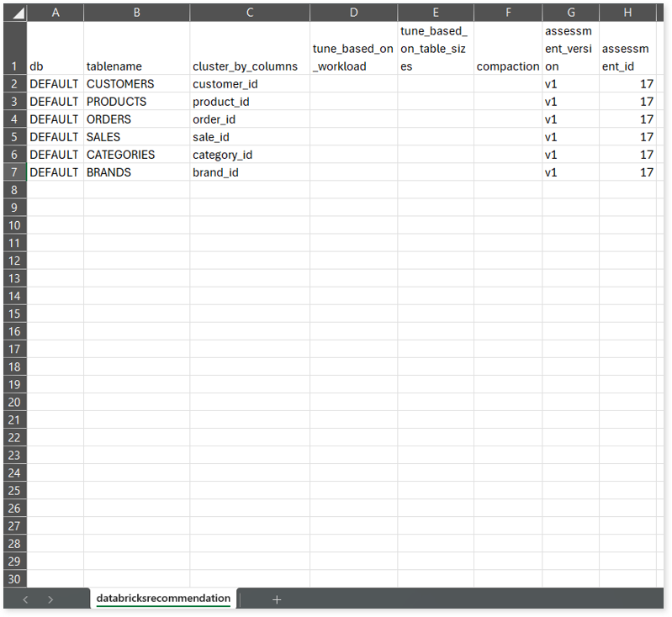Viewport: 672px width, 617px height.
Task: Go to previous sheet arrow
Action: 25,599
